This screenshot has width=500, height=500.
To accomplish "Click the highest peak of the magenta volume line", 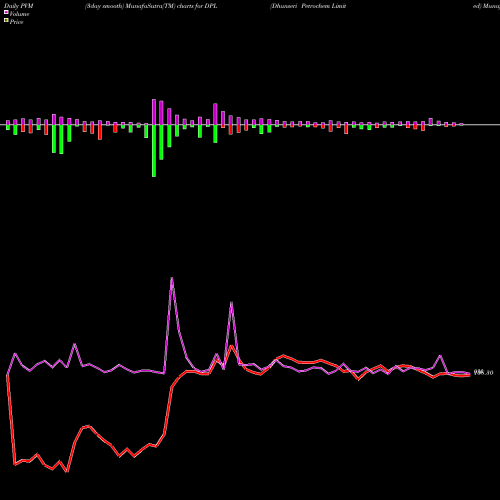I will click(x=172, y=278).
